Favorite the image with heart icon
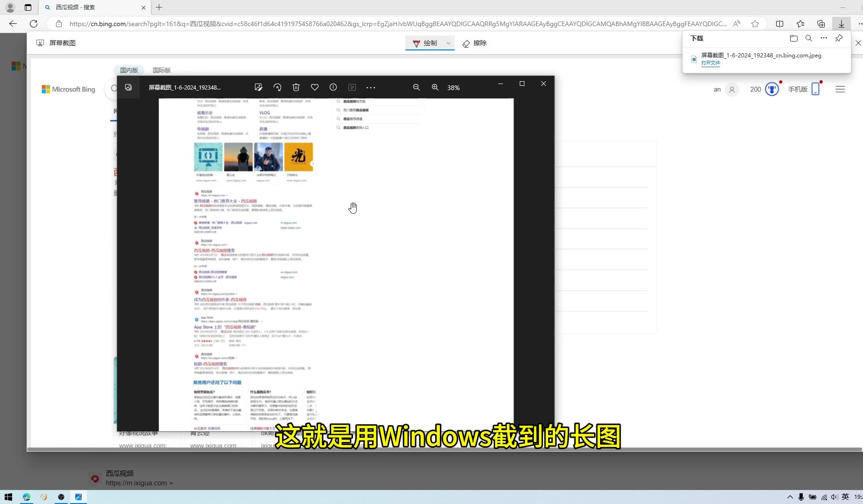The width and height of the screenshot is (863, 504). (x=315, y=87)
